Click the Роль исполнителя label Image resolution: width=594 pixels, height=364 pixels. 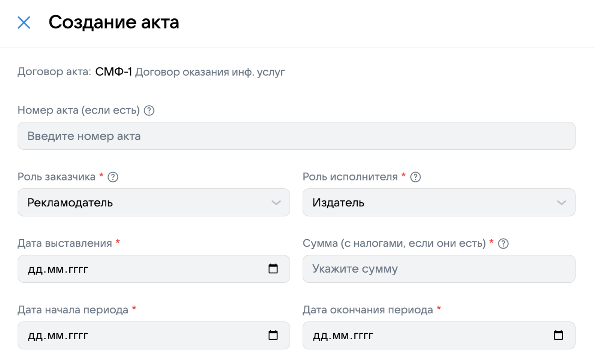coord(350,177)
